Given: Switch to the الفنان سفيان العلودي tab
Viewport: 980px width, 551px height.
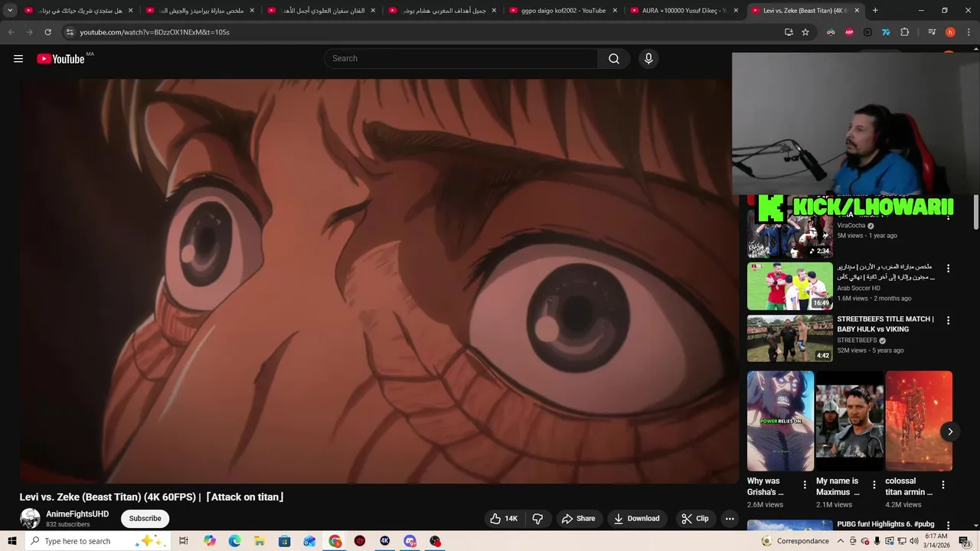Looking at the screenshot, I should 322,11.
